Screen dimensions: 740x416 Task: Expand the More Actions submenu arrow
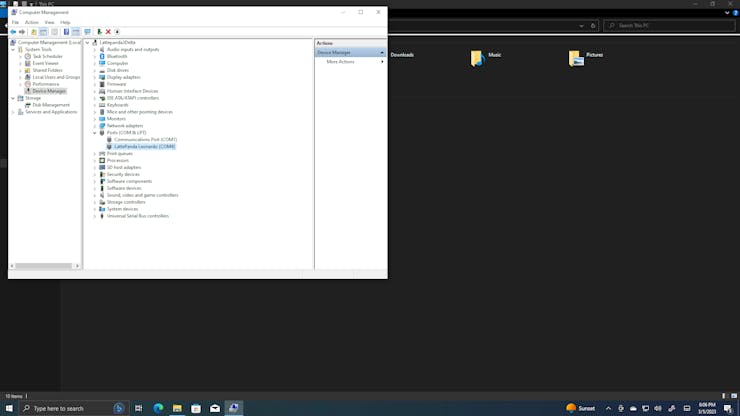(382, 62)
